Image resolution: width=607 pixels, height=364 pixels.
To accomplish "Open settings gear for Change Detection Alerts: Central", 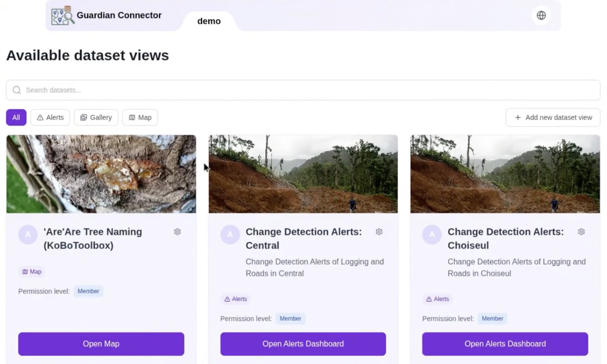I will [379, 232].
